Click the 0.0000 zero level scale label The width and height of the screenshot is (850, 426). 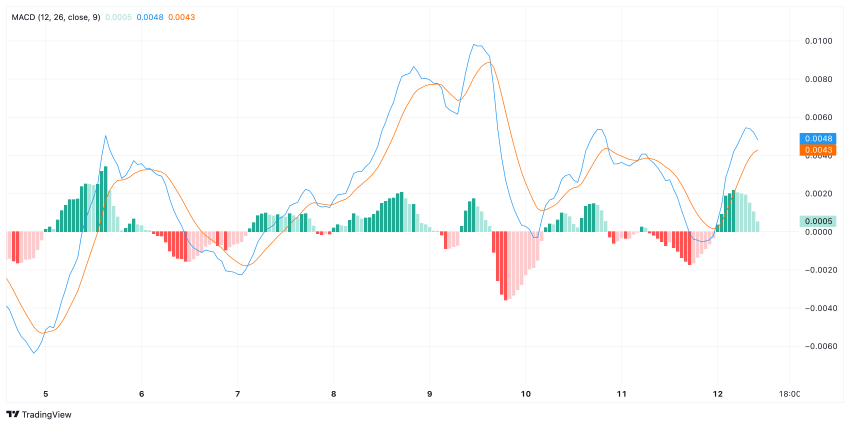[819, 232]
